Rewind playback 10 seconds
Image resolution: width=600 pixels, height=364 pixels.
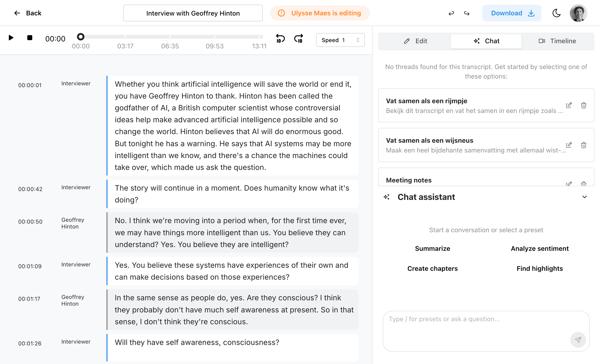point(280,39)
